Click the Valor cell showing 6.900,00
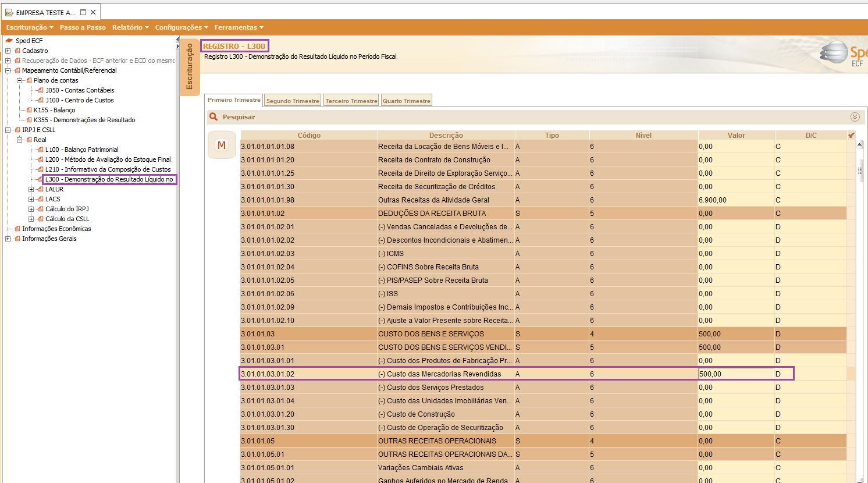The width and height of the screenshot is (868, 483). click(x=736, y=200)
